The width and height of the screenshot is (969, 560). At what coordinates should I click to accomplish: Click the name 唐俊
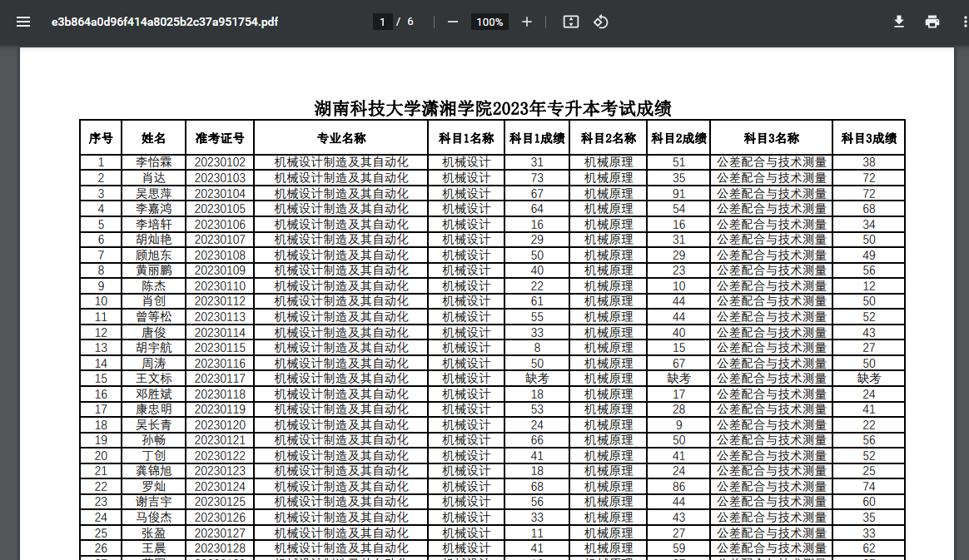coord(154,332)
